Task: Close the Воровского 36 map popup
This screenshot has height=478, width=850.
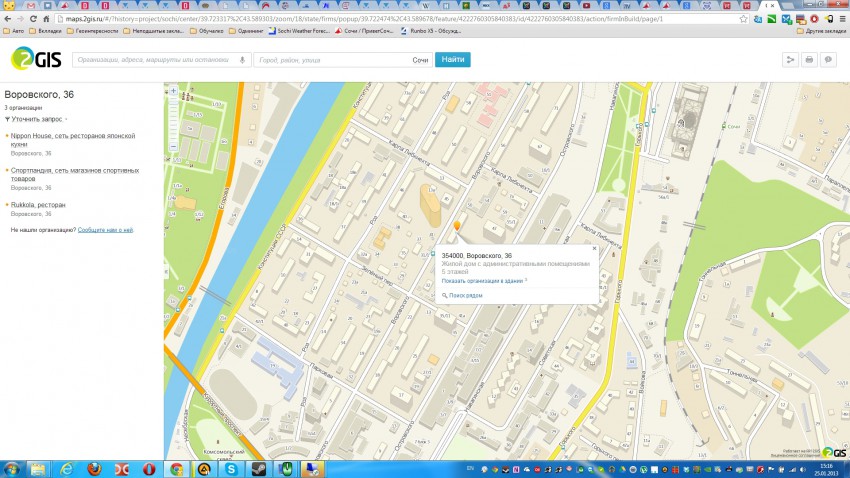Action: point(593,248)
